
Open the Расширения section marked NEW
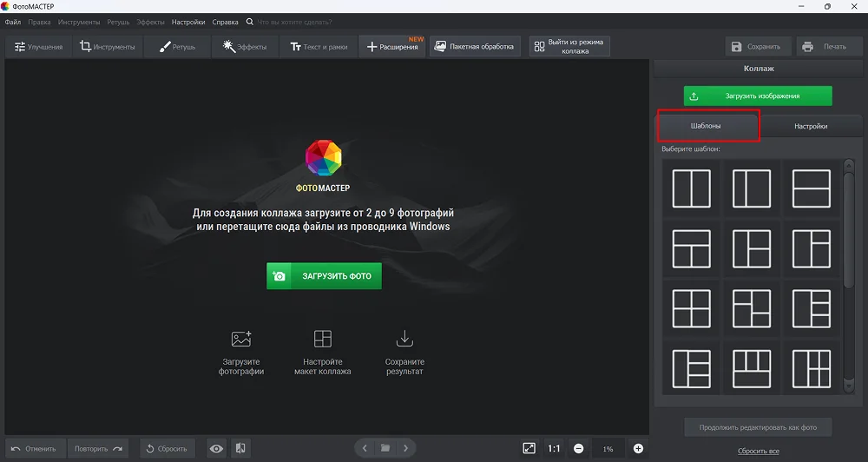(x=392, y=47)
